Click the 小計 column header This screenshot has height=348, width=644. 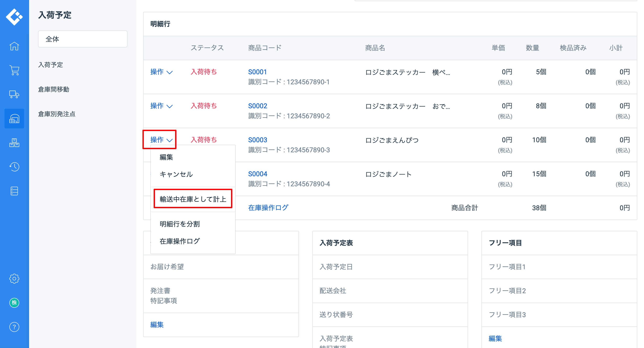coord(616,48)
